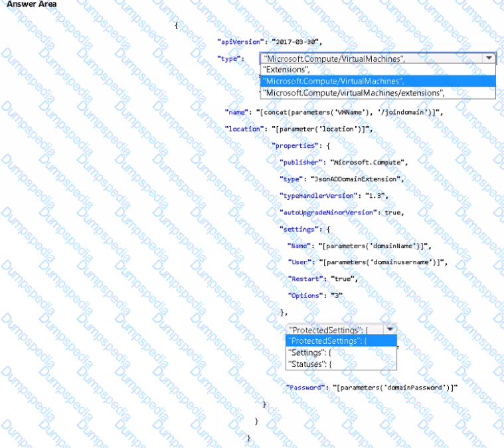The width and height of the screenshot is (504, 448).
Task: Click the location parameter line
Action: tap(299, 129)
